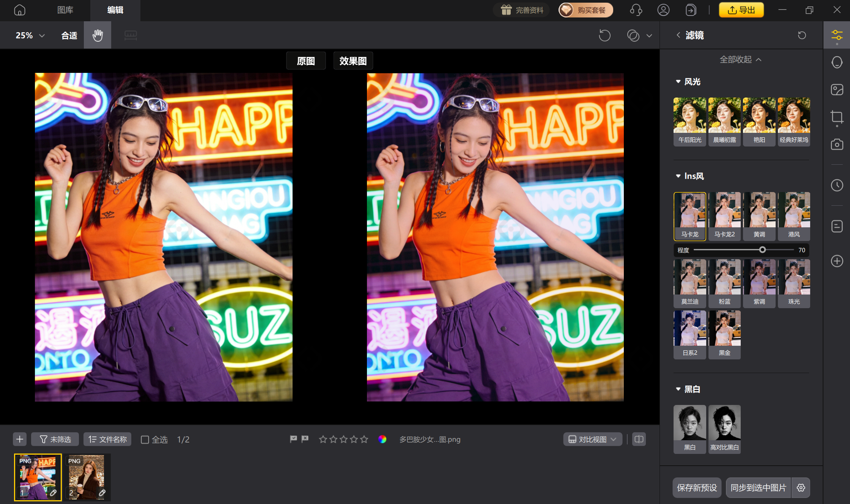Select the hand pan tool
The height and width of the screenshot is (504, 850).
point(98,35)
